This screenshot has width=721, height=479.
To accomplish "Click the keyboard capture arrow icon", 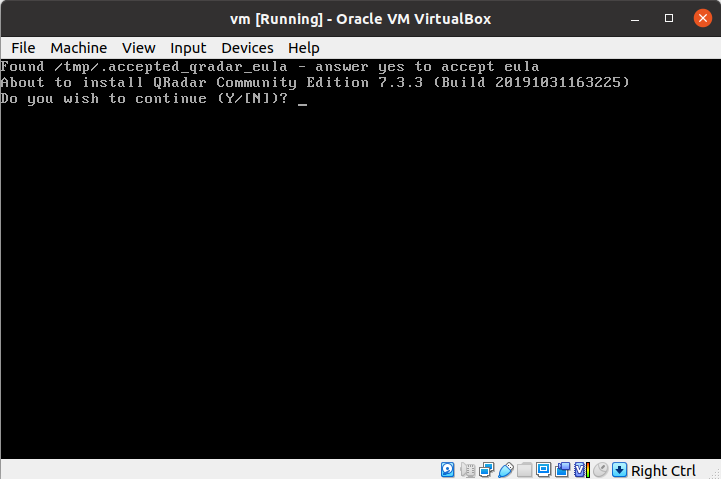I will [x=619, y=470].
